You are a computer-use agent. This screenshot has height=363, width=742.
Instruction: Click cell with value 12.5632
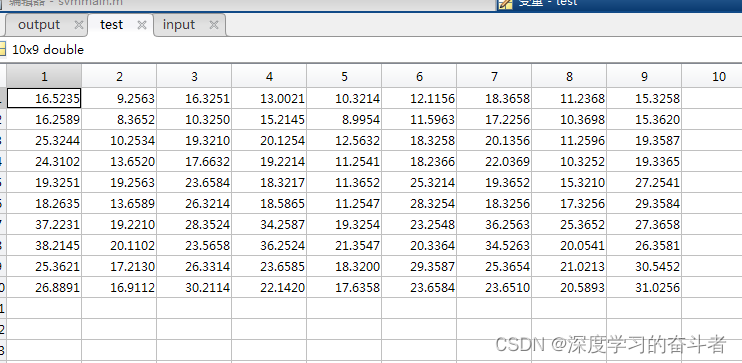[344, 141]
